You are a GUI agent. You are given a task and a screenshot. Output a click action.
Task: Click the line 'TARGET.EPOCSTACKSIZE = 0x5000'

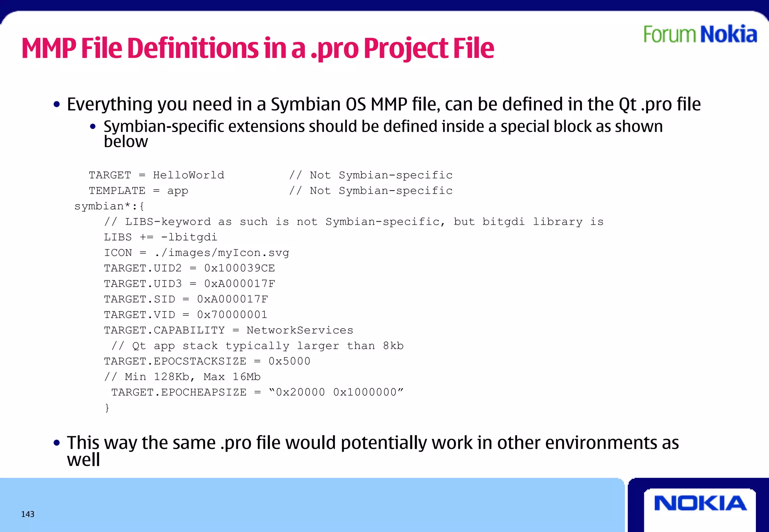click(x=207, y=361)
